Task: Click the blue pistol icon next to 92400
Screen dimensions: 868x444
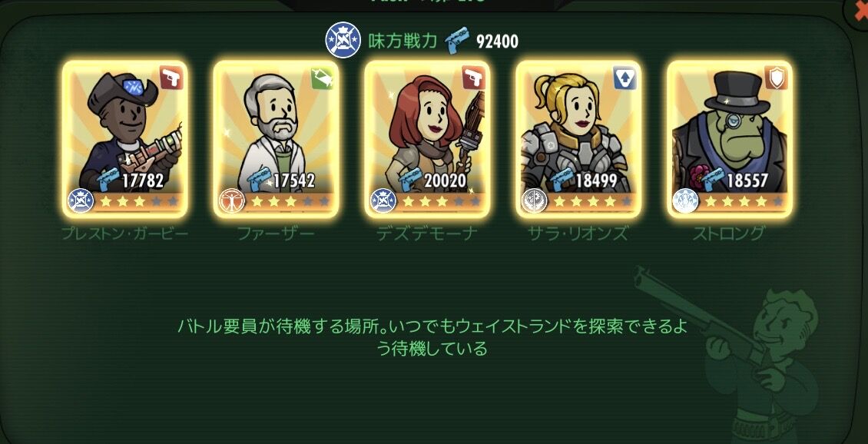Action: (458, 41)
